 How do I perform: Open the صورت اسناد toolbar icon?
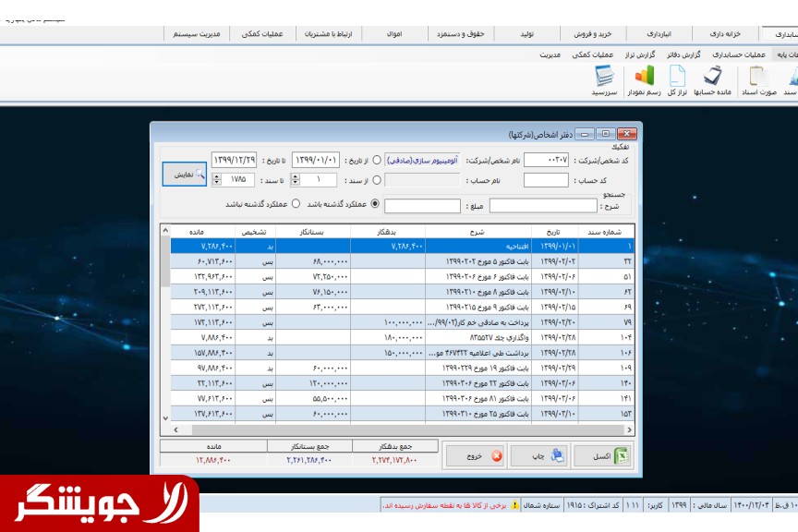pyautogui.click(x=756, y=79)
